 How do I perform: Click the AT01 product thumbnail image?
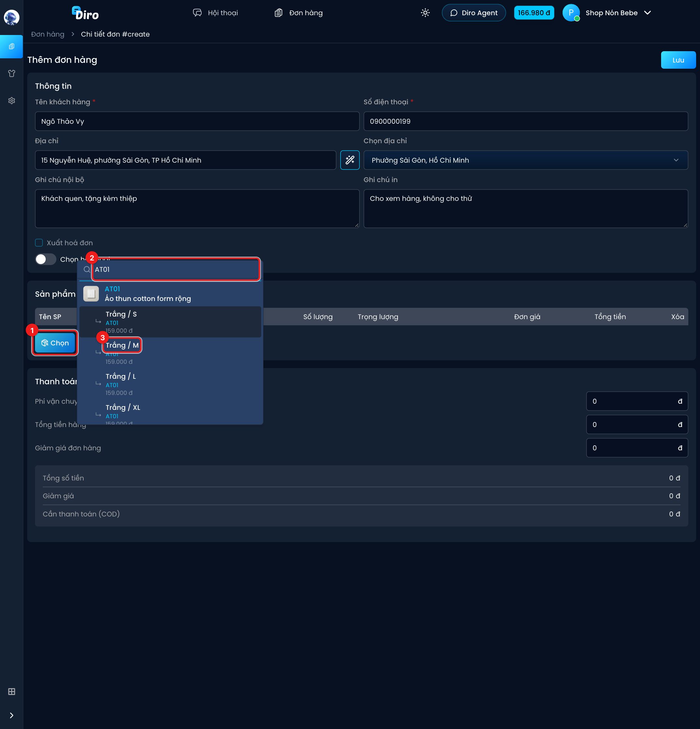click(91, 294)
